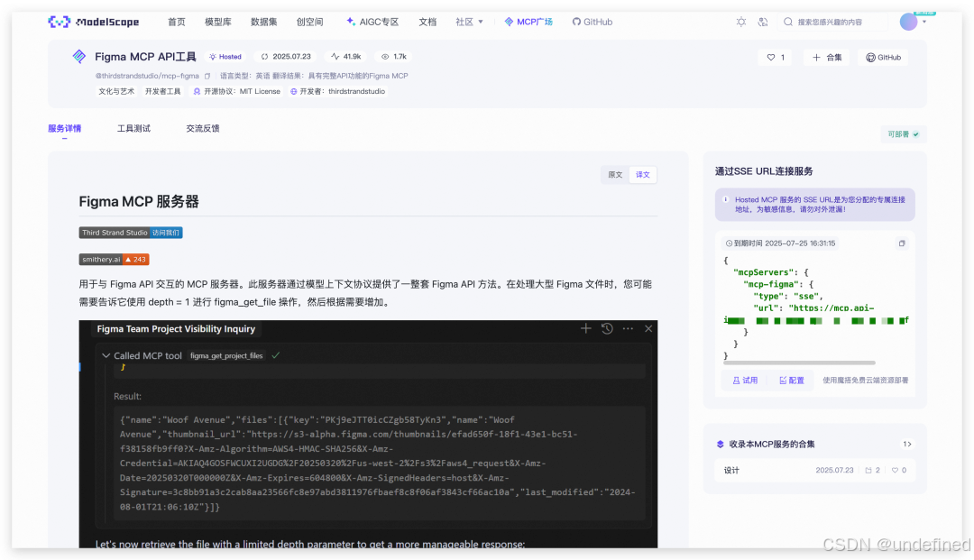Click the history clock icon in inquiry panel
The width and height of the screenshot is (974, 560).
(x=607, y=328)
